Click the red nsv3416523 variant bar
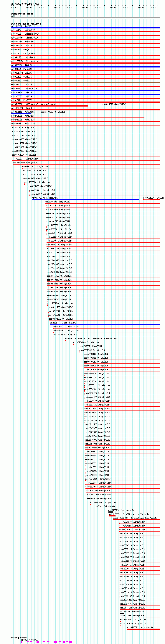Viewport: 165px width, 644px height. 143,629
